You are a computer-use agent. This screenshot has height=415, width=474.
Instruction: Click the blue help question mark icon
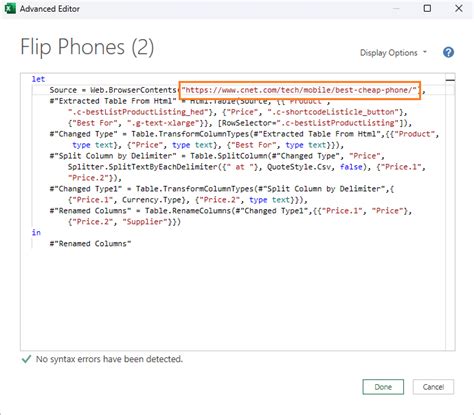(x=448, y=52)
